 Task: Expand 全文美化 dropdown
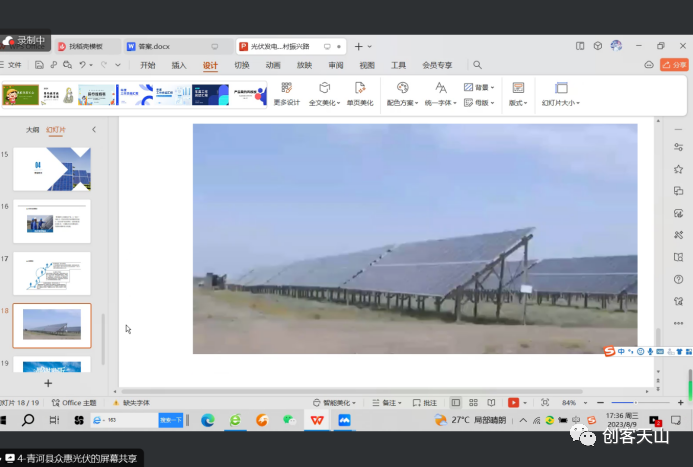pos(338,103)
